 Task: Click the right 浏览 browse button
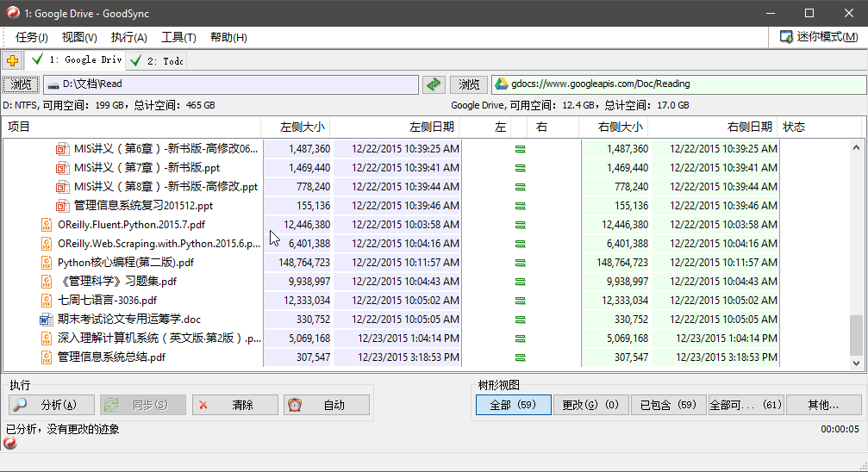[469, 84]
